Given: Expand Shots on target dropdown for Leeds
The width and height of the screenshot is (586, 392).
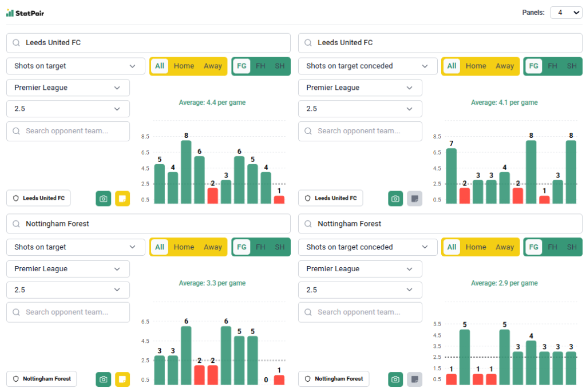Looking at the screenshot, I should click(76, 66).
